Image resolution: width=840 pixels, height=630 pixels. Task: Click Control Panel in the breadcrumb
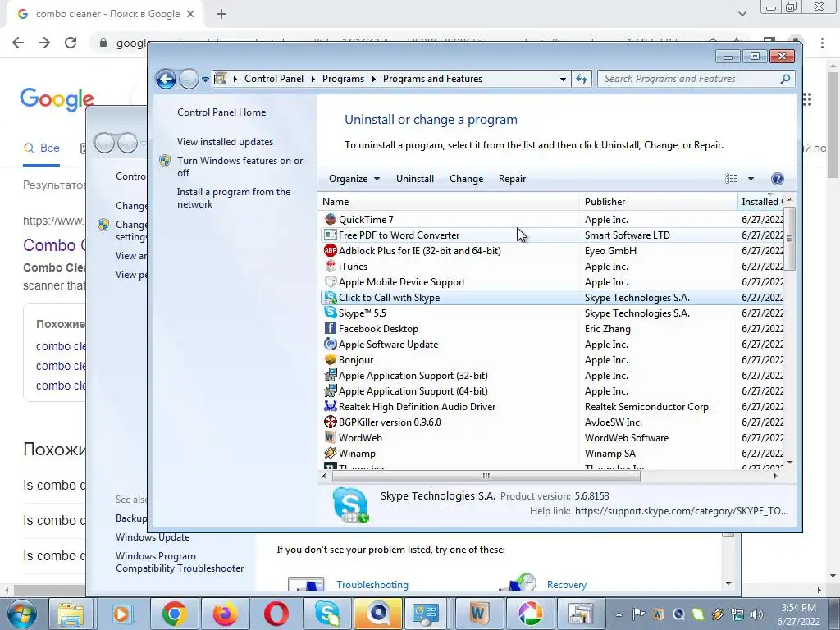click(274, 79)
